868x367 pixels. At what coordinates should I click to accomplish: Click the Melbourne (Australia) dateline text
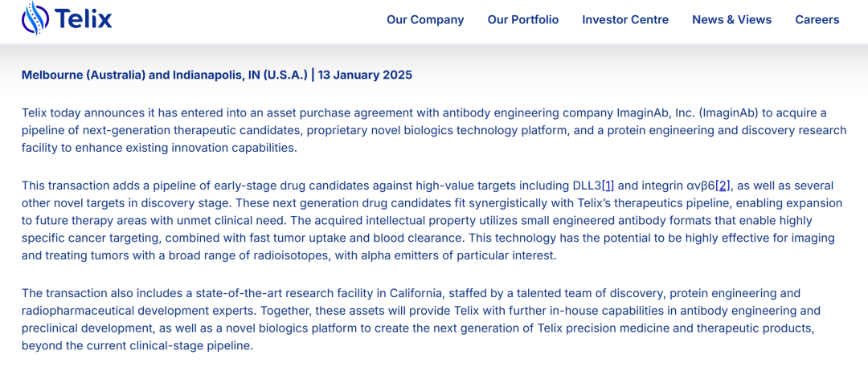[84, 75]
